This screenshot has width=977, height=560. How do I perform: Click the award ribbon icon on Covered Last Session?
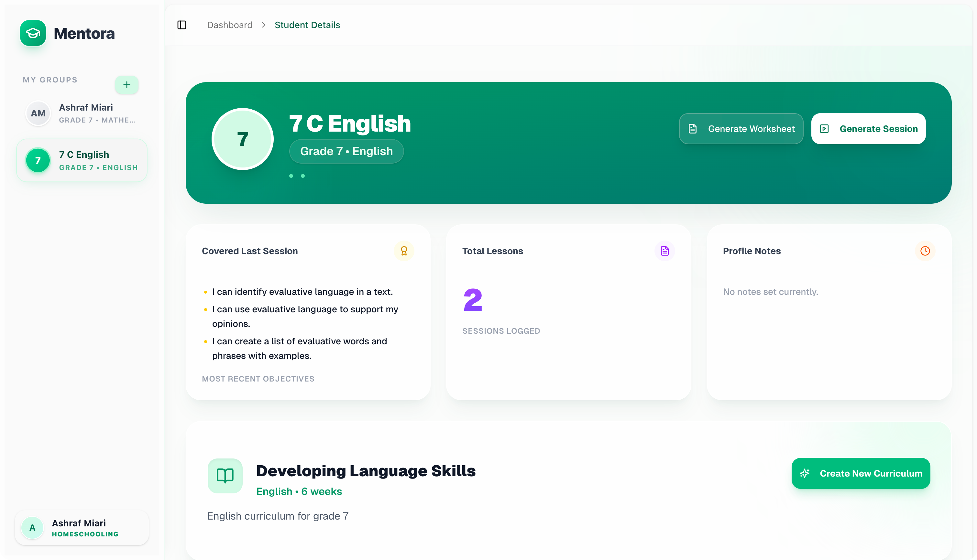[x=404, y=251]
